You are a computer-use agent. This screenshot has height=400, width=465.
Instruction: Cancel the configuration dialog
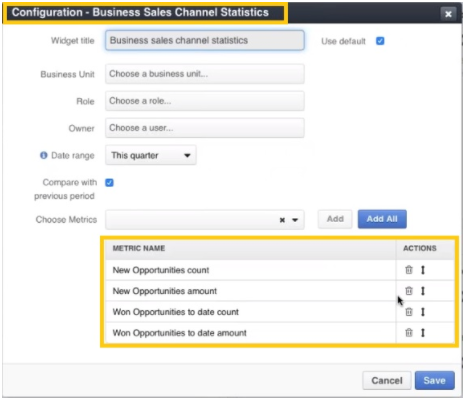pos(387,380)
